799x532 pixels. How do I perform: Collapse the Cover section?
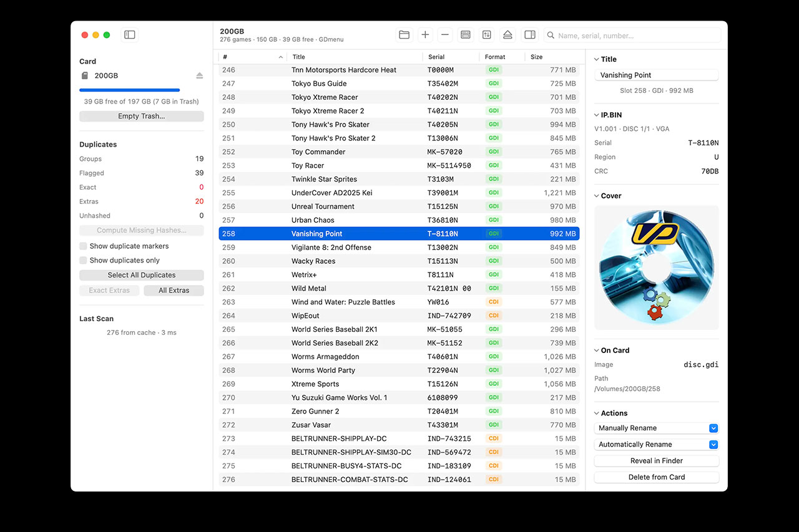(596, 196)
